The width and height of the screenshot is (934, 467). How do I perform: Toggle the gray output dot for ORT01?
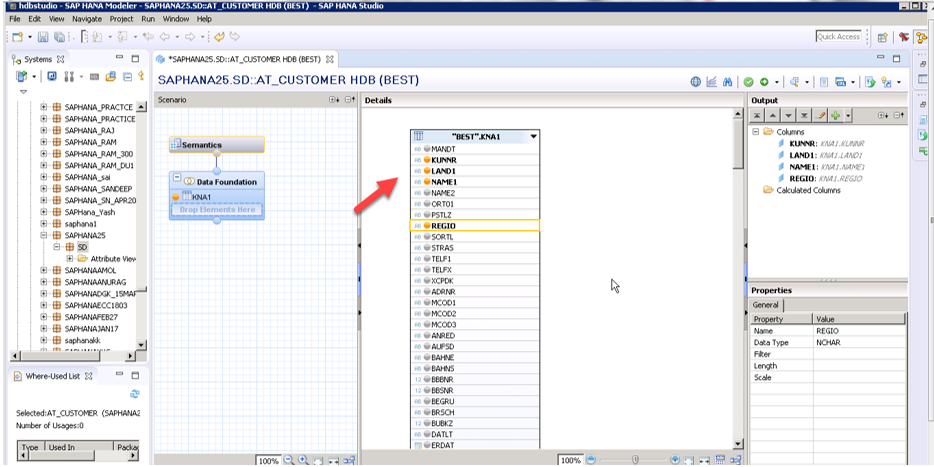click(427, 204)
